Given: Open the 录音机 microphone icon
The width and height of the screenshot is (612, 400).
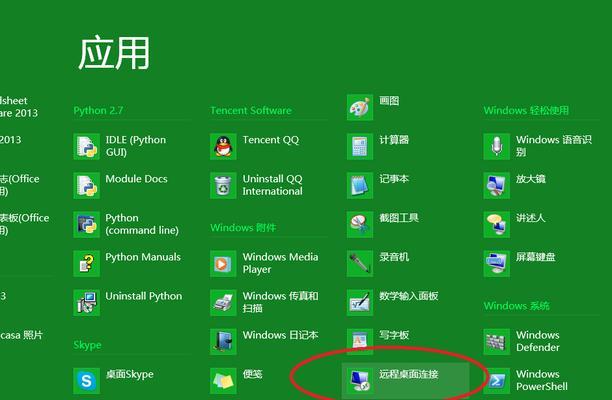Looking at the screenshot, I should pyautogui.click(x=360, y=263).
